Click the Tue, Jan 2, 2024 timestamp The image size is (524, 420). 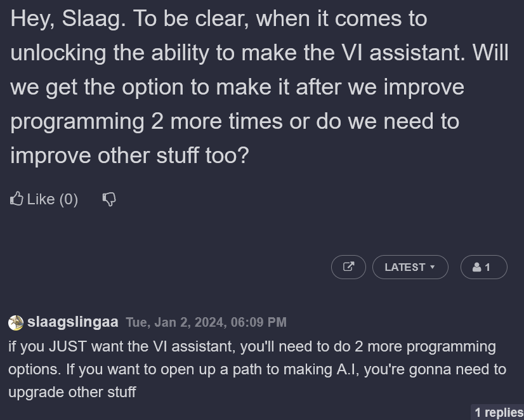(207, 322)
